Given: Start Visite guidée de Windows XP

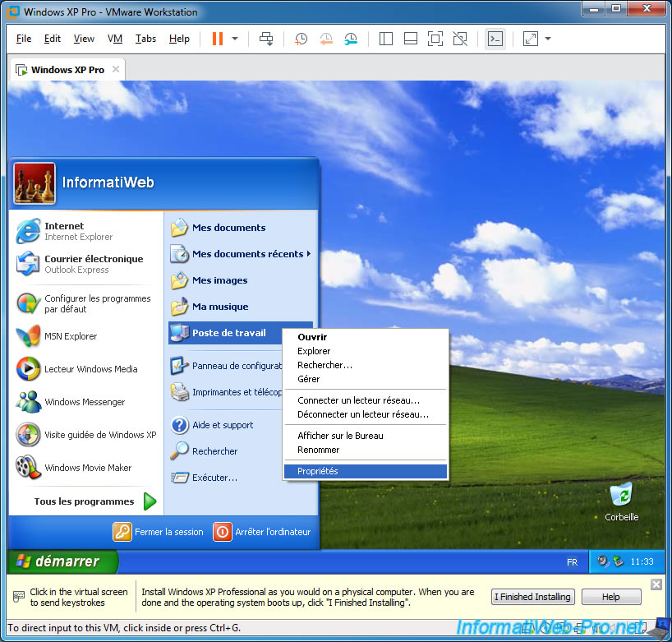Looking at the screenshot, I should click(x=85, y=435).
